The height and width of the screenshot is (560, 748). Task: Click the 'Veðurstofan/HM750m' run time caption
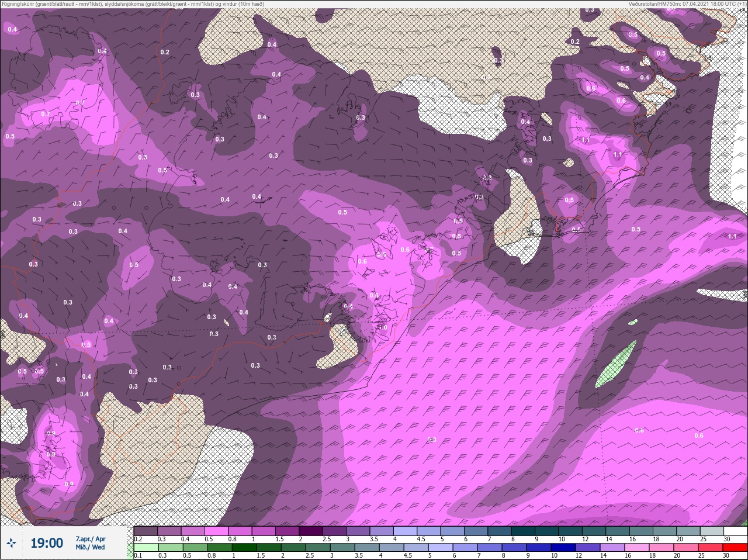point(688,4)
